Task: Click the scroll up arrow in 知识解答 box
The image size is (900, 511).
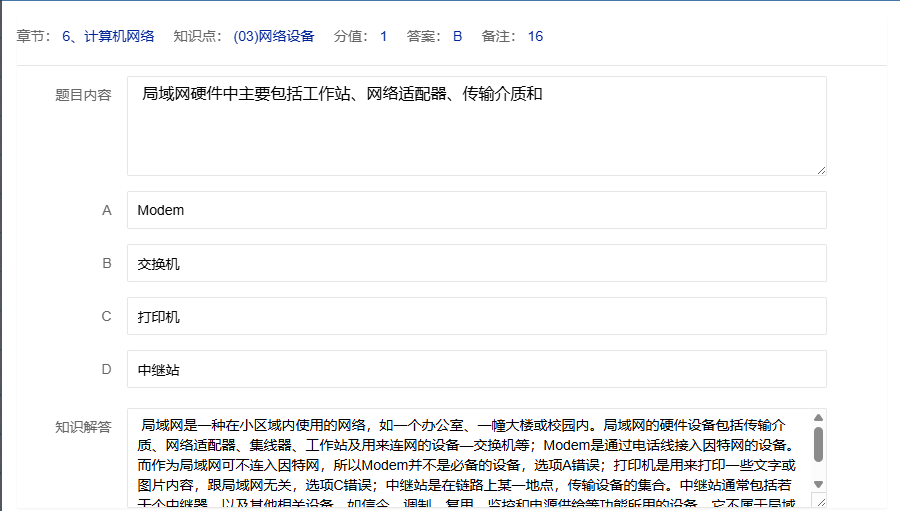Action: (818, 418)
